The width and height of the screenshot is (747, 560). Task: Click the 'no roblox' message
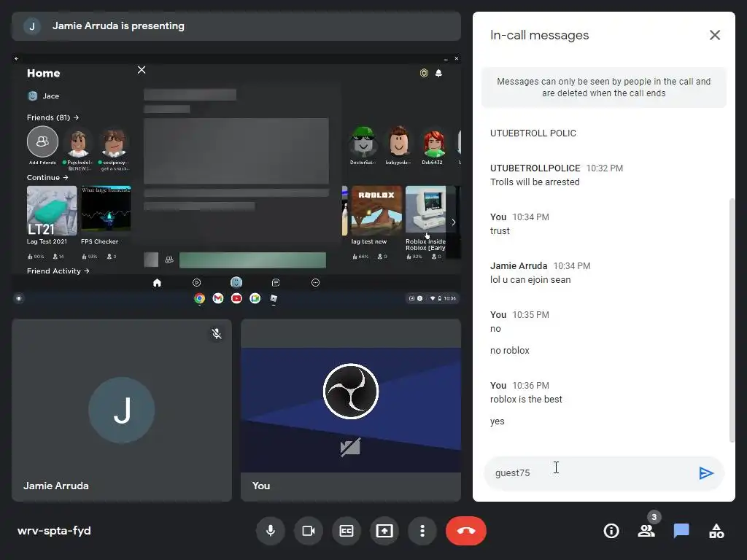pyautogui.click(x=509, y=350)
